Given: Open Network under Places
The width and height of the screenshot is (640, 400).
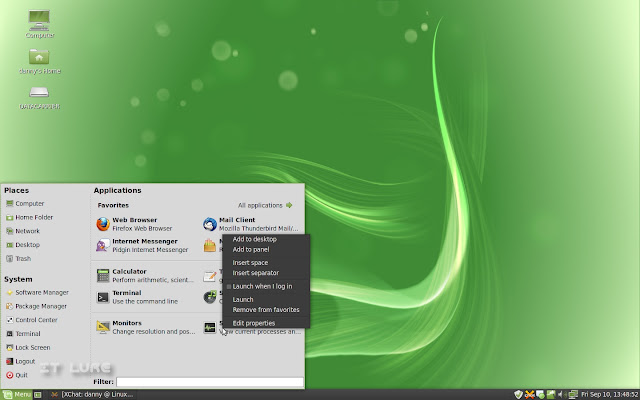Looking at the screenshot, I should tap(23, 231).
